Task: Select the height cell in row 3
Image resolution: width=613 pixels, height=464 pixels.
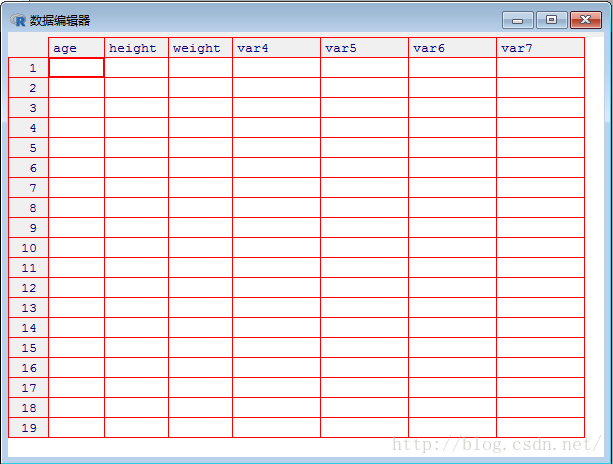Action: coord(136,107)
